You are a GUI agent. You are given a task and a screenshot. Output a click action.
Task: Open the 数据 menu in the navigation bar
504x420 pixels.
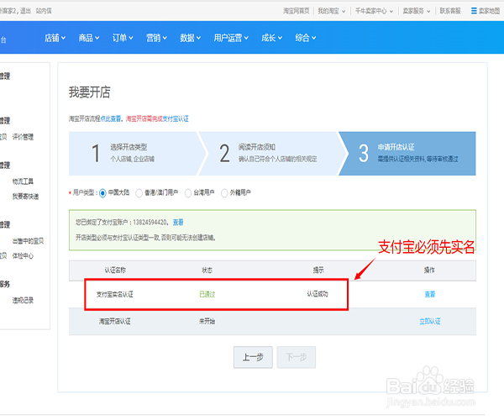(x=191, y=38)
